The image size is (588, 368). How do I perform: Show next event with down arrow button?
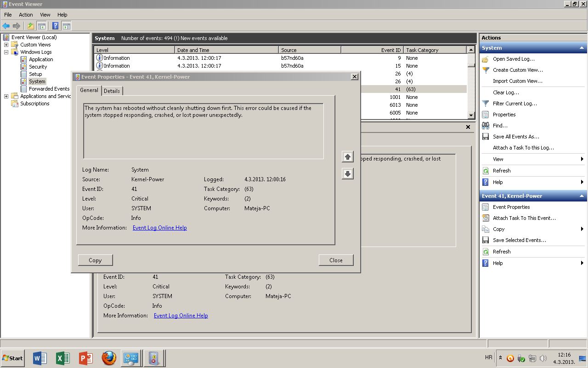tap(348, 174)
